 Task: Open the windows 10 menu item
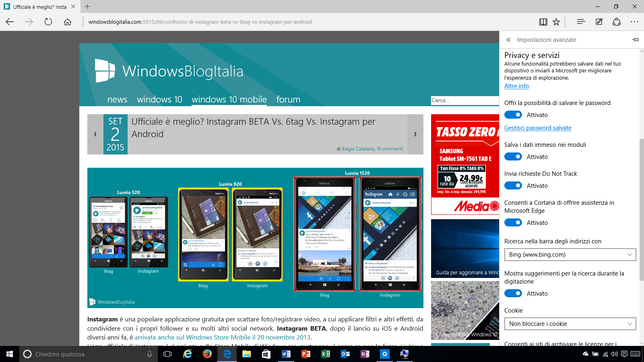pos(159,99)
